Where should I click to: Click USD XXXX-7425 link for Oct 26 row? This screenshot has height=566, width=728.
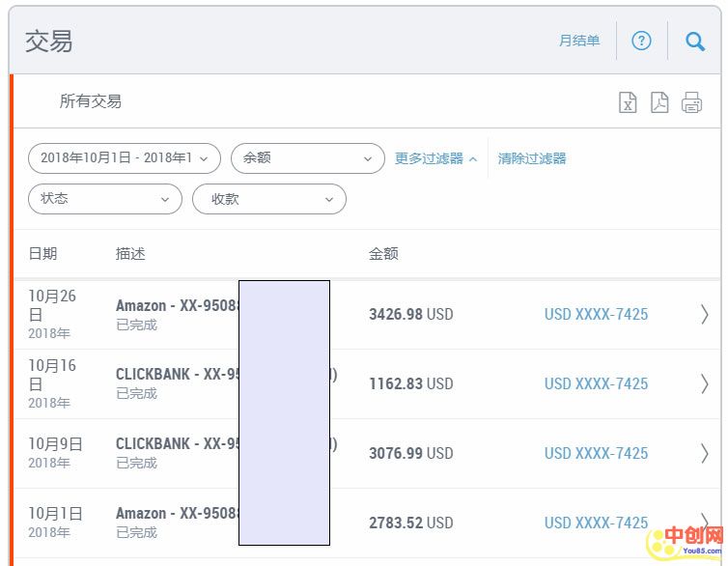[596, 314]
